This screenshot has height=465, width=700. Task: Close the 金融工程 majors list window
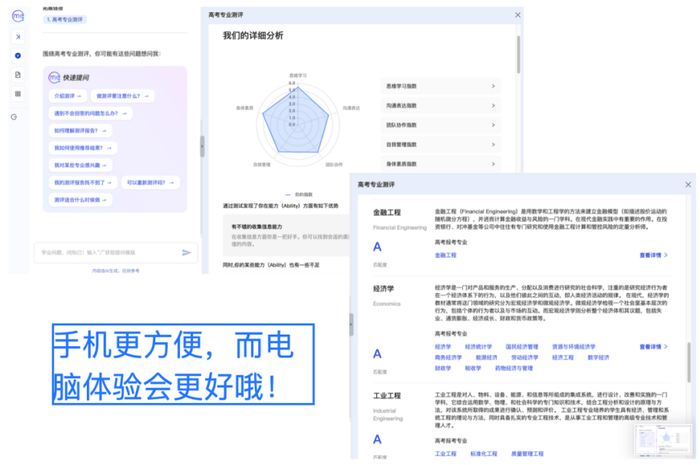pos(688,184)
